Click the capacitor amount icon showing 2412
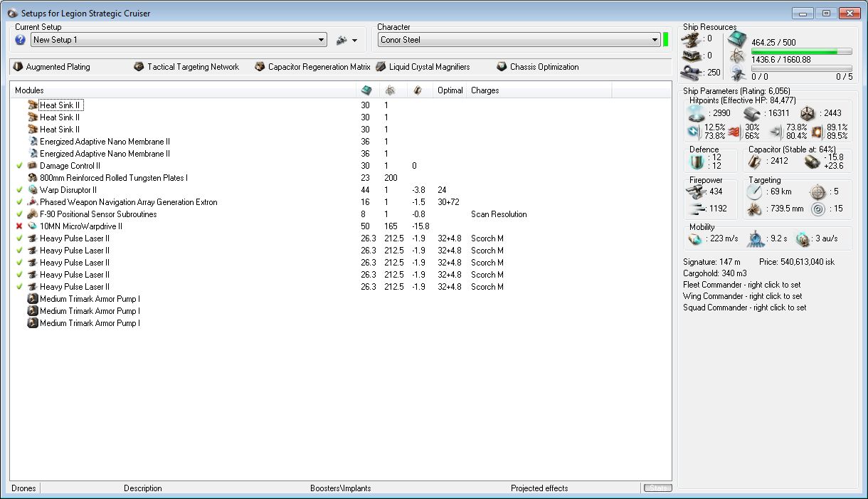 [x=754, y=162]
